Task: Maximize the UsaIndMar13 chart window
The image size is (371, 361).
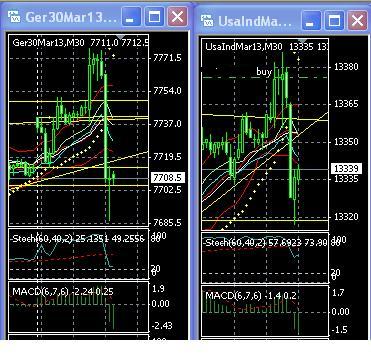Action: coord(334,21)
